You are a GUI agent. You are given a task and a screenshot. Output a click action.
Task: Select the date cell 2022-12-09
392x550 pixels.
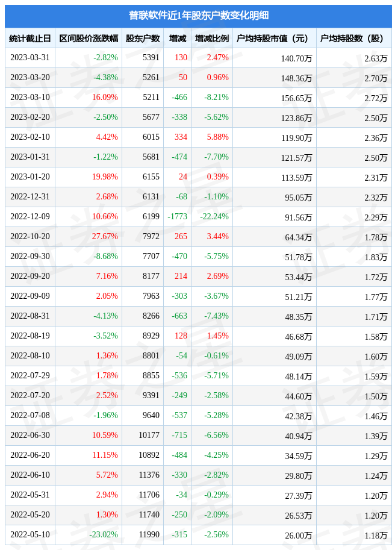(30, 216)
